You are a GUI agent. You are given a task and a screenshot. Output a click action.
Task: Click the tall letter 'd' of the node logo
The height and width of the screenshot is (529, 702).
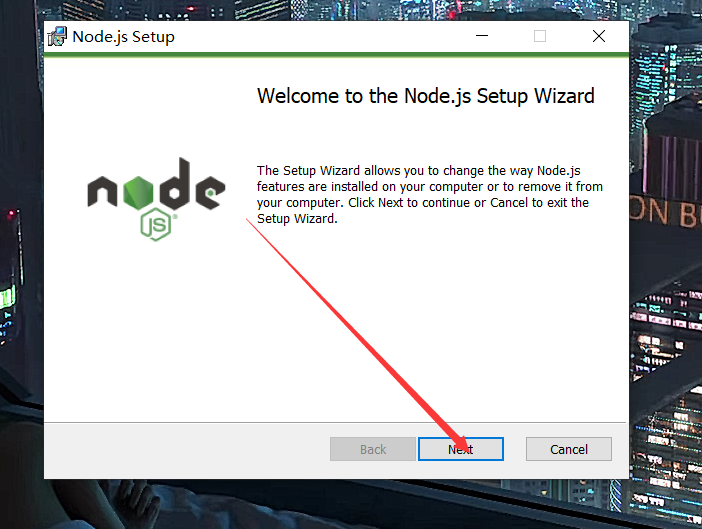click(x=174, y=183)
